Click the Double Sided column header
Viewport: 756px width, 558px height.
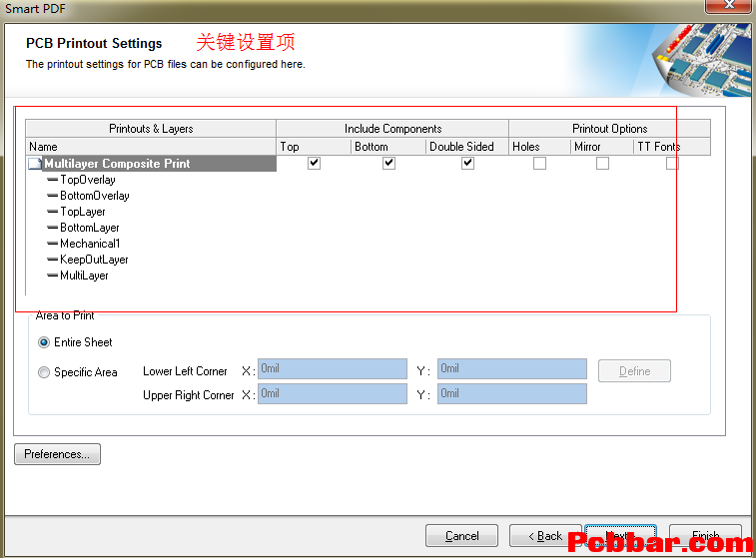[467, 147]
